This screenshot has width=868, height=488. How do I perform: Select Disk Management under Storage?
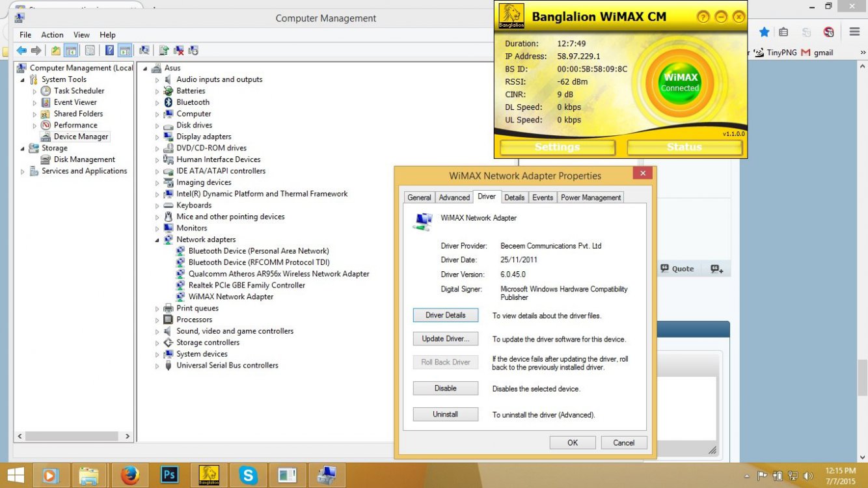(x=85, y=159)
